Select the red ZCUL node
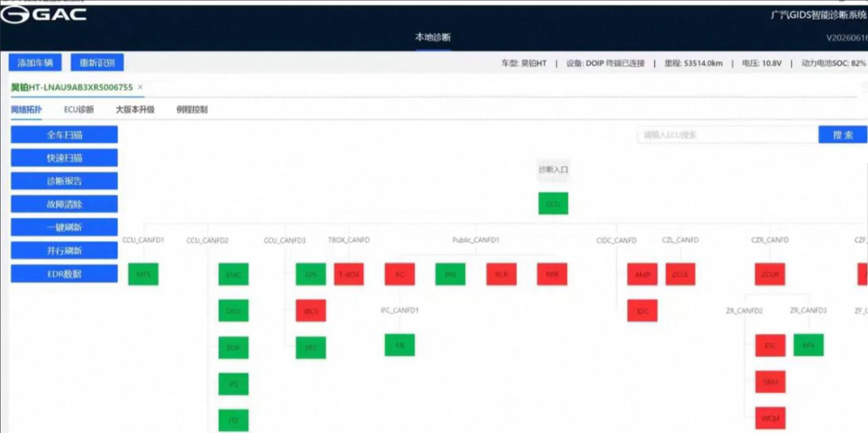This screenshot has width=868, height=433. 680,274
